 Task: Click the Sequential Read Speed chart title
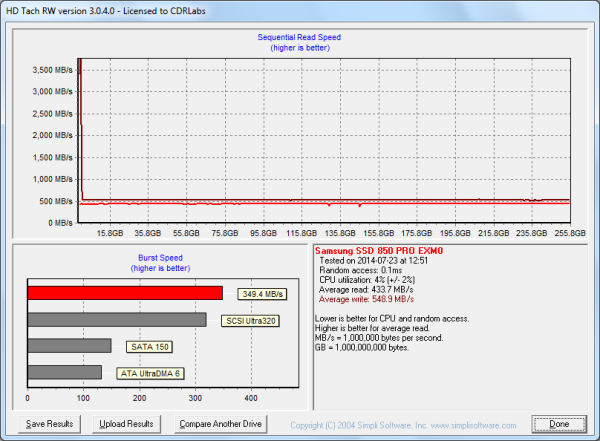click(301, 37)
